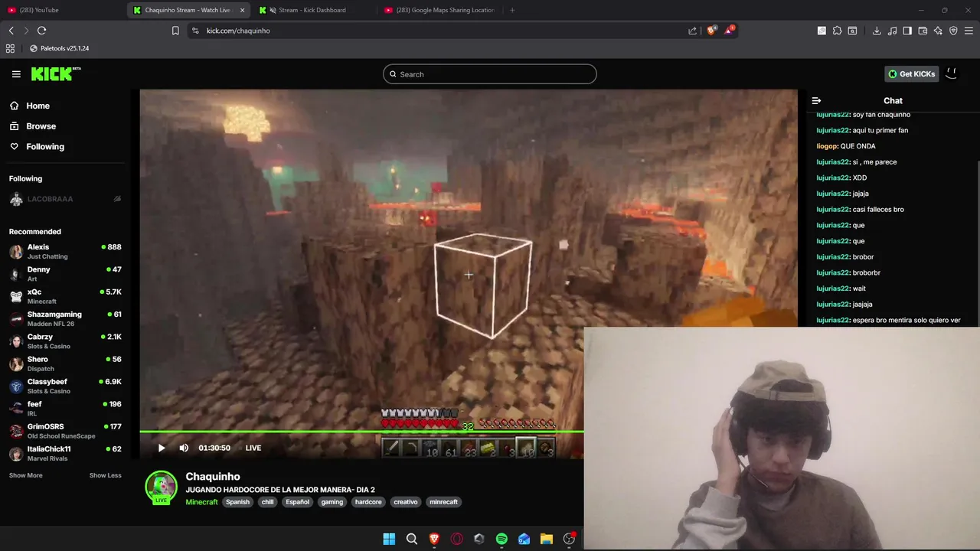Open recommended channel Denny

(x=65, y=274)
